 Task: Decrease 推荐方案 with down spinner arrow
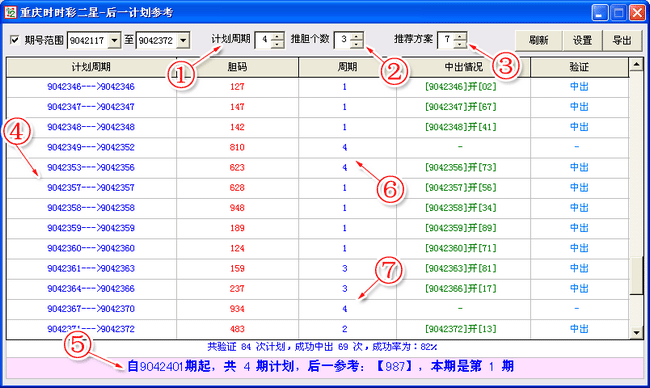(x=461, y=44)
